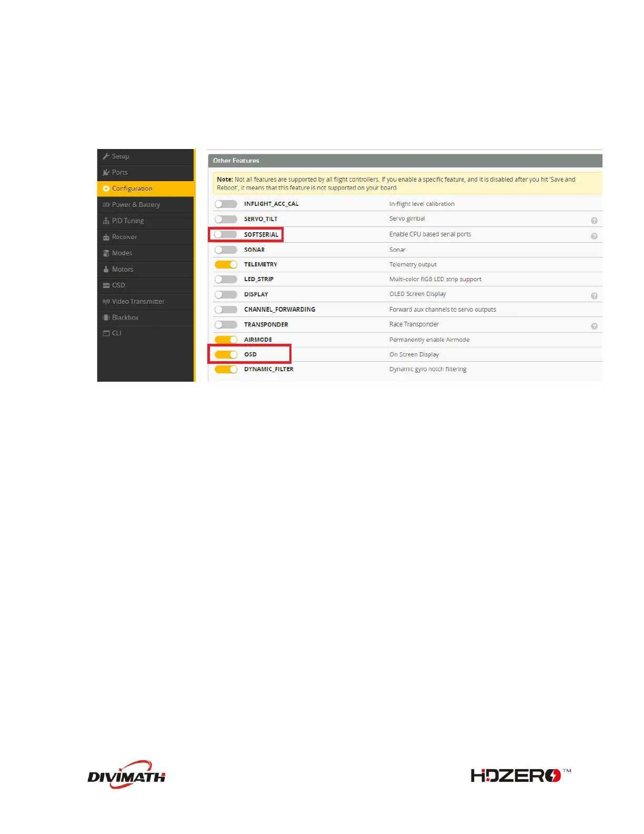The height and width of the screenshot is (834, 644).
Task: Click the 'In-flight level calibration' text
Action: click(422, 204)
